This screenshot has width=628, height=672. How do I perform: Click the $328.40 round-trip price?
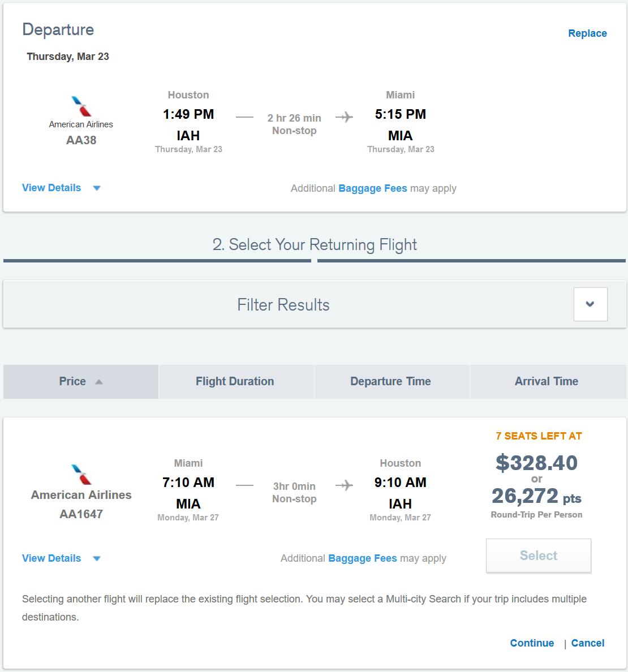pos(536,463)
